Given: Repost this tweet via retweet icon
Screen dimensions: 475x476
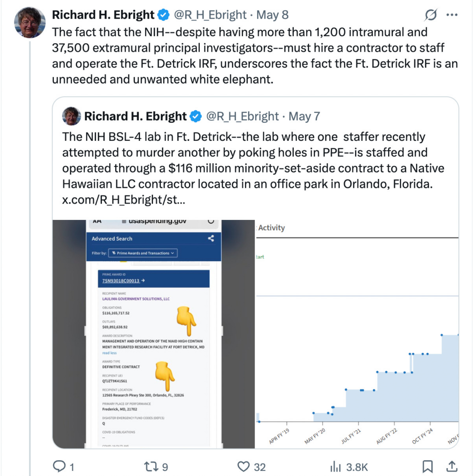Looking at the screenshot, I should point(150,467).
